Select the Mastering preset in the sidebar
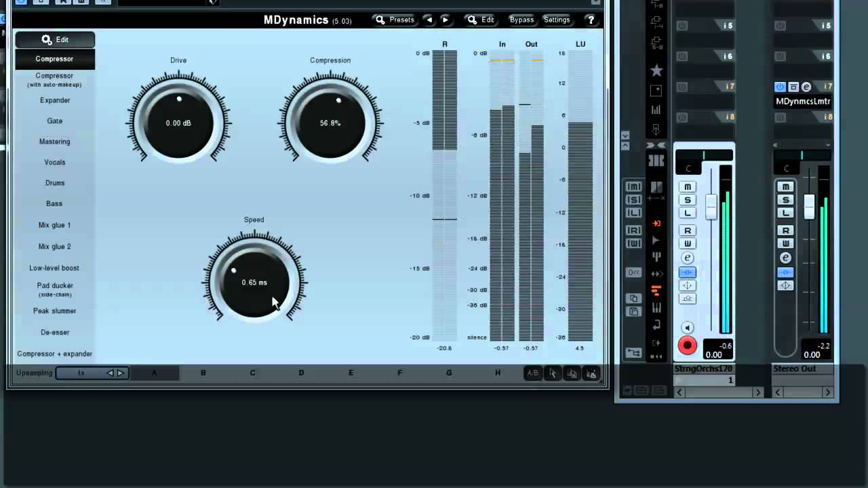Image resolution: width=868 pixels, height=488 pixels. (54, 141)
